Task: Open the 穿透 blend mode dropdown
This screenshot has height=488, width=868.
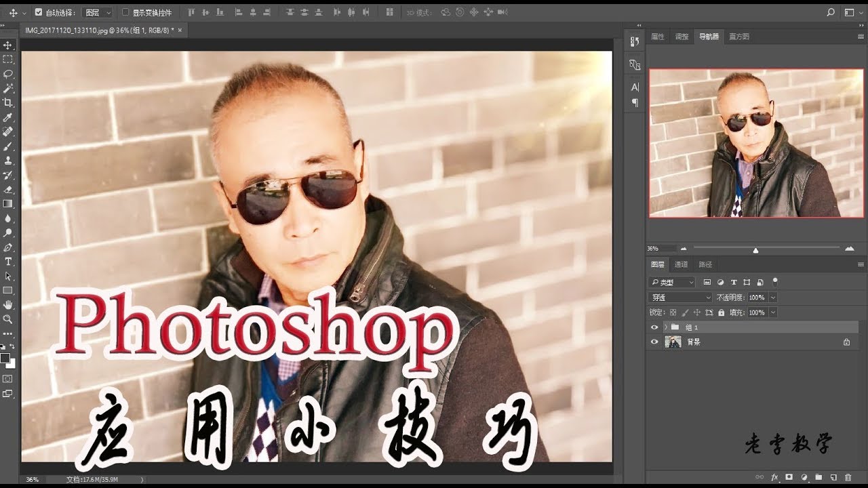Action: [680, 298]
